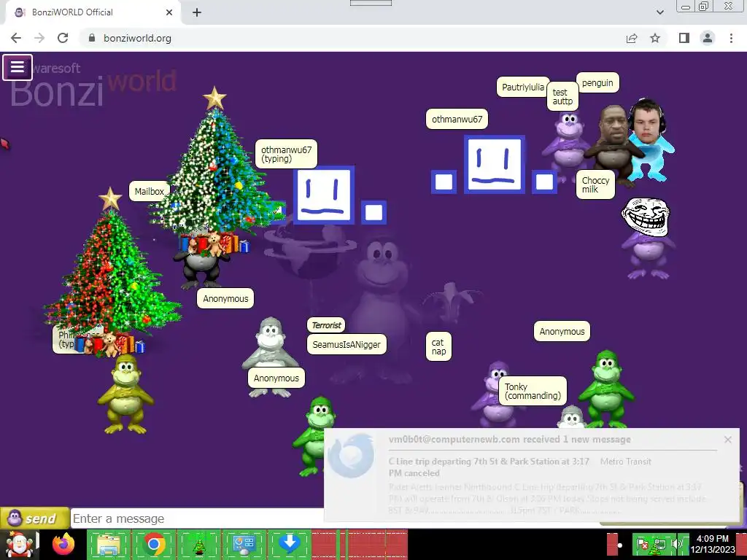Launch Firefox from the taskbar

tap(63, 544)
